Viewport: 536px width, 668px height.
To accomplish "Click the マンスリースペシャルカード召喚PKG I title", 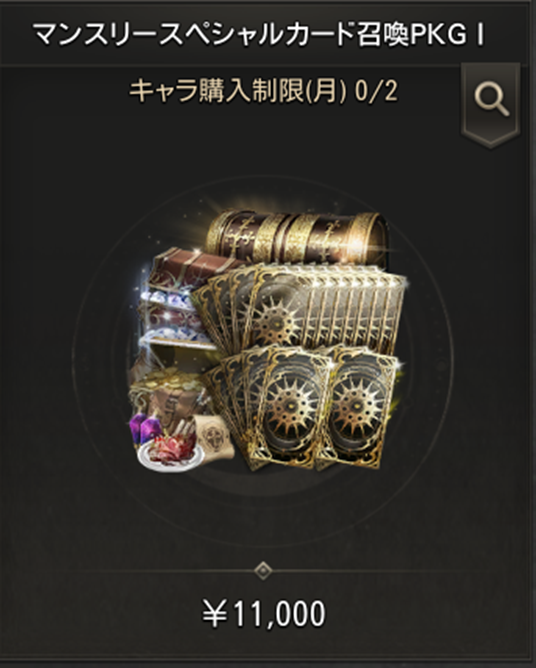I will [259, 35].
